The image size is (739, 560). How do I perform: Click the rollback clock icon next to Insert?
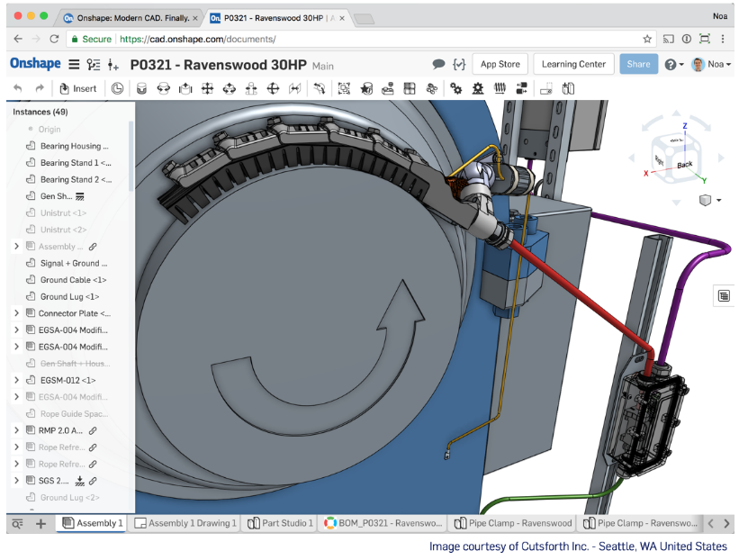(116, 88)
